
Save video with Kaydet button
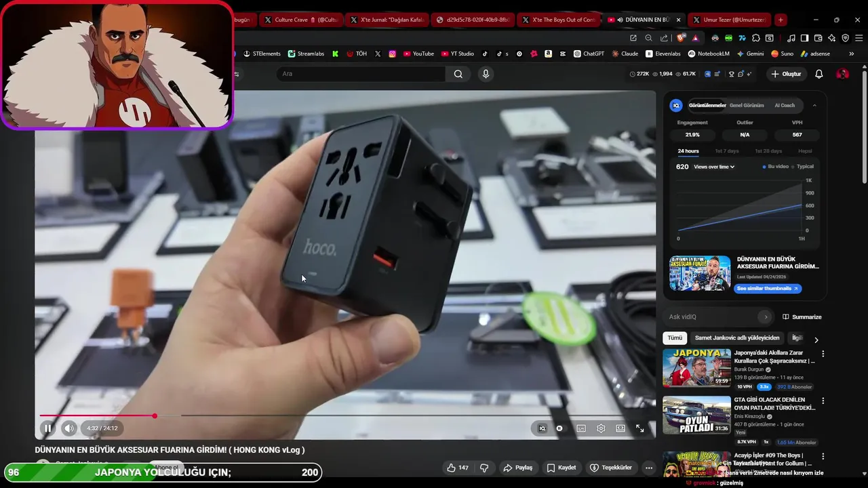coord(561,468)
